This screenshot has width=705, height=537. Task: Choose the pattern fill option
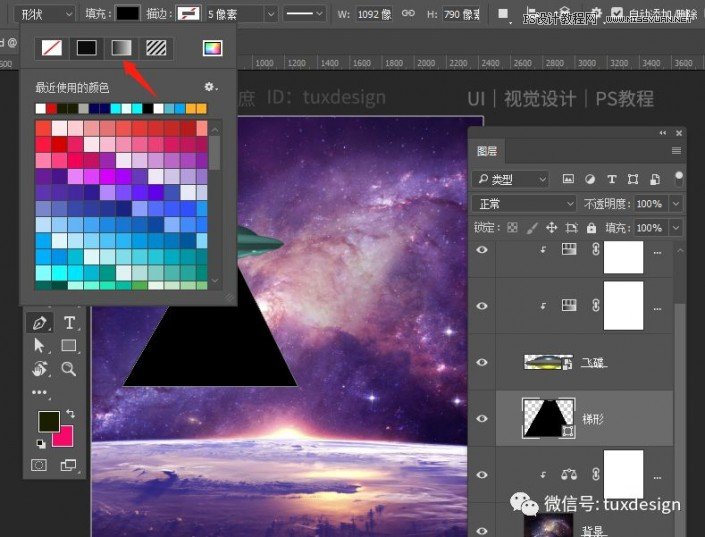click(x=156, y=48)
